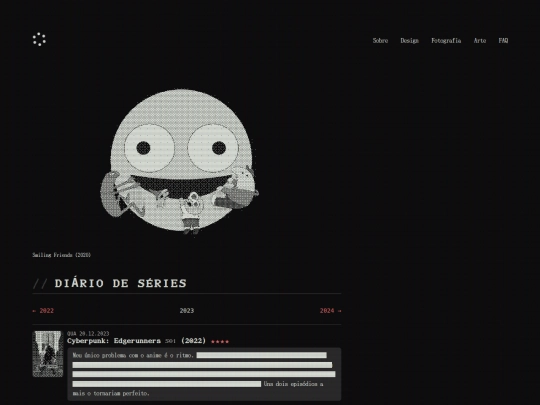Click the Cyberpunk Edgerunners poster thumbnail
Screen dimensions: 540x405
coord(48,354)
